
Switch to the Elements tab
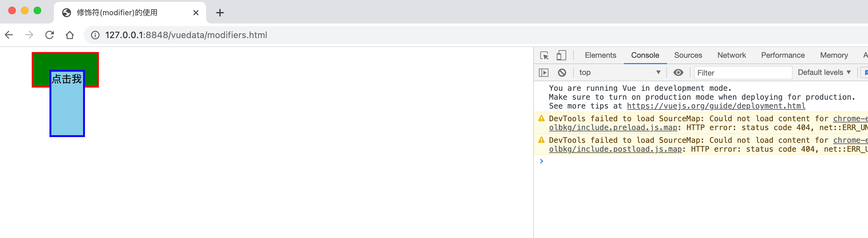click(x=600, y=55)
